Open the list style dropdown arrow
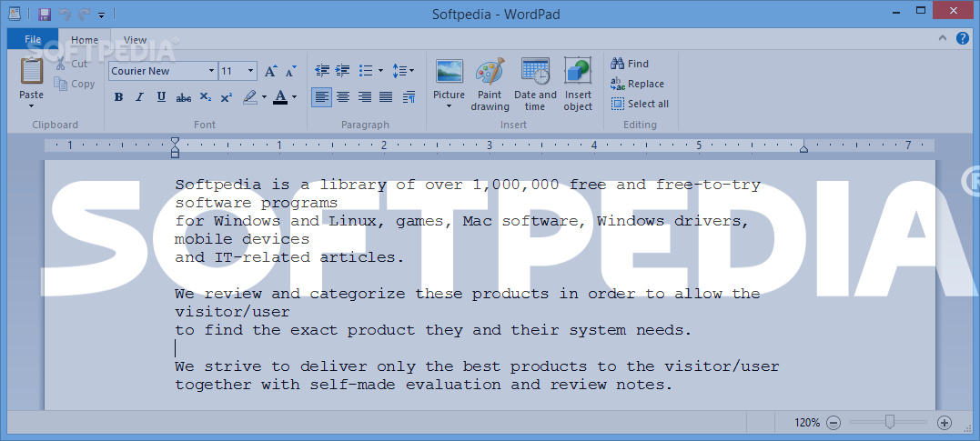This screenshot has width=980, height=441. tap(380, 71)
